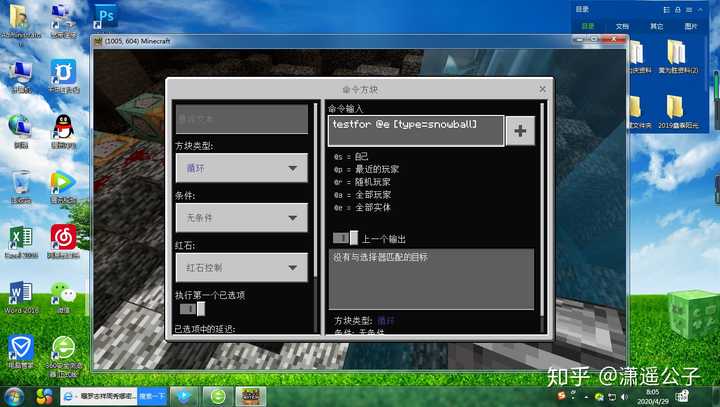720x407 pixels.
Task: Click the right command panel scrollbar
Action: [542, 209]
